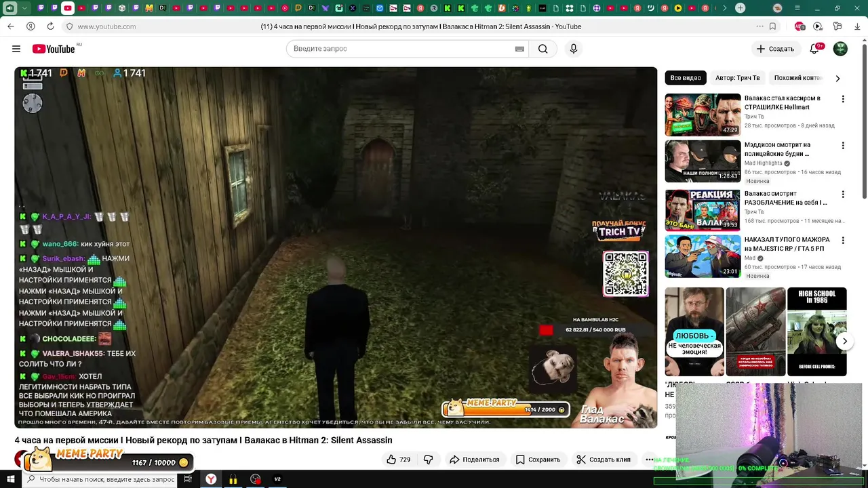This screenshot has height=488, width=868.
Task: Like the video with thumbs up
Action: (x=398, y=460)
